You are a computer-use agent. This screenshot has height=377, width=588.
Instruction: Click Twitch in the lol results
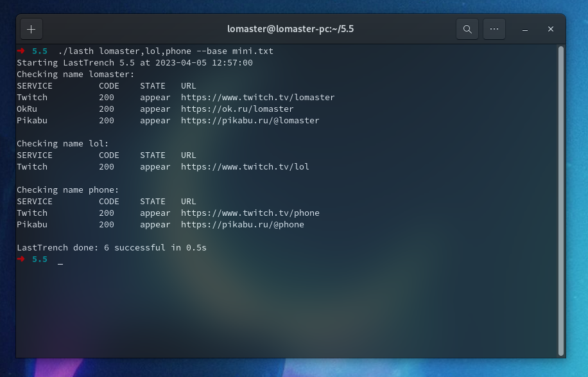[x=32, y=167]
